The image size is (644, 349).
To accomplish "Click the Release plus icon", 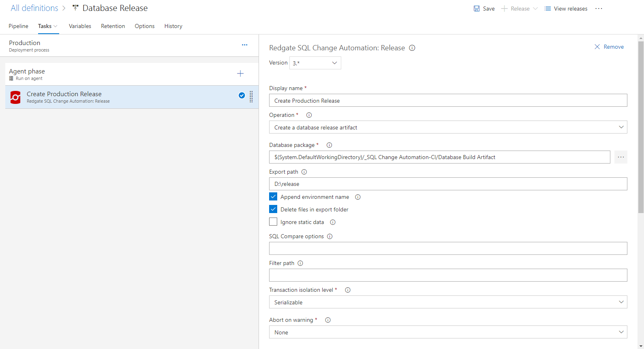I will (504, 9).
